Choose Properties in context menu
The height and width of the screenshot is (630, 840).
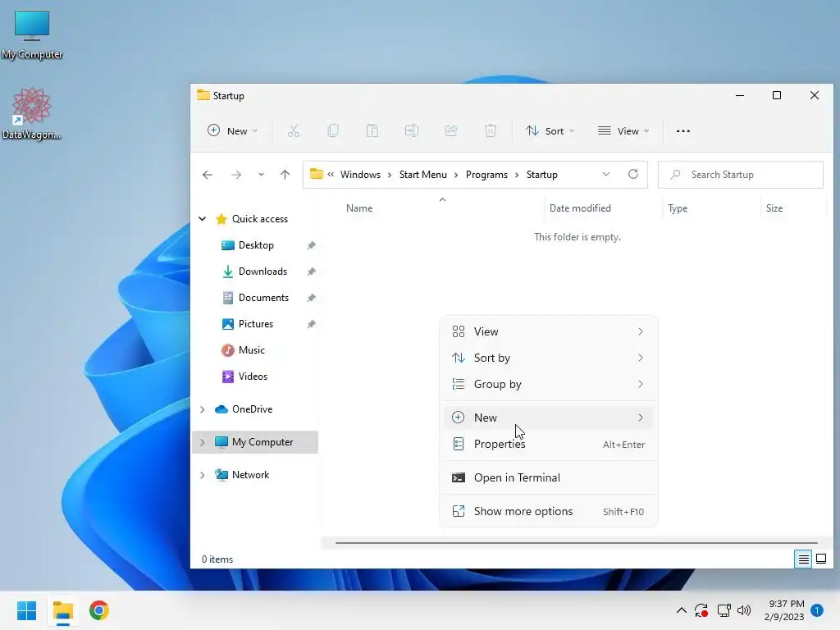(x=548, y=444)
